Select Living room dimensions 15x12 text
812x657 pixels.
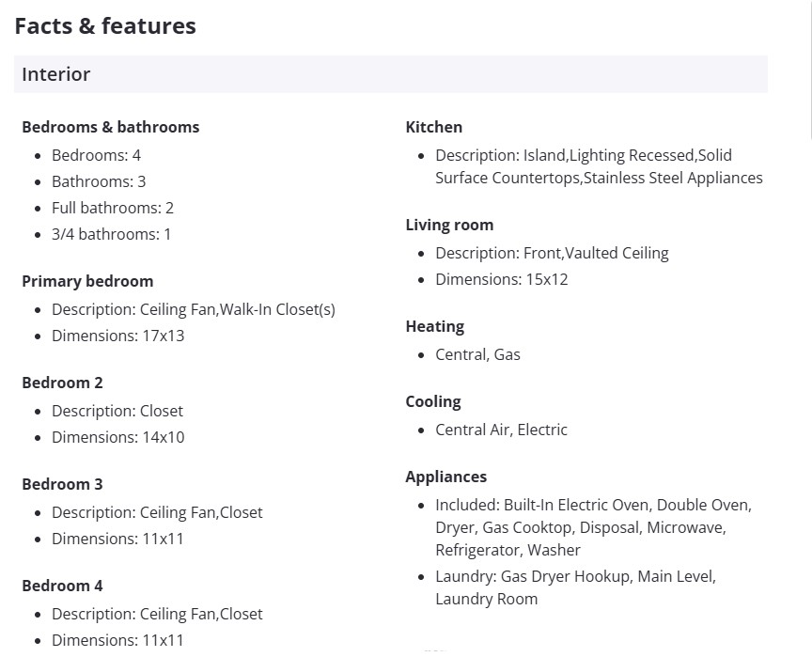pos(501,279)
